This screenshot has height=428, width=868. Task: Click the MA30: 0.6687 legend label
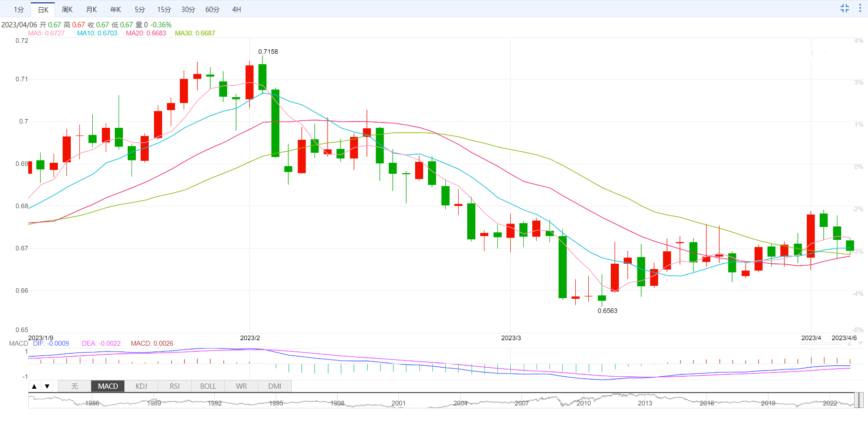pos(195,33)
